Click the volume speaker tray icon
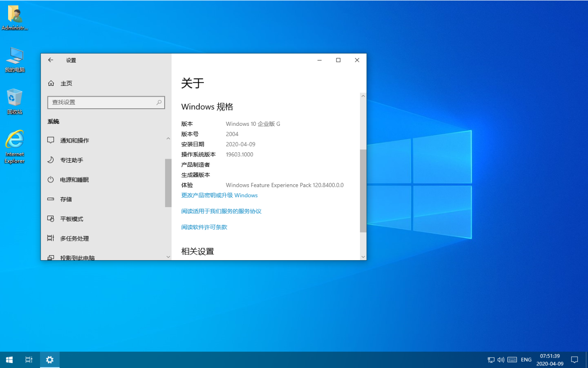This screenshot has height=368, width=588. click(x=501, y=360)
